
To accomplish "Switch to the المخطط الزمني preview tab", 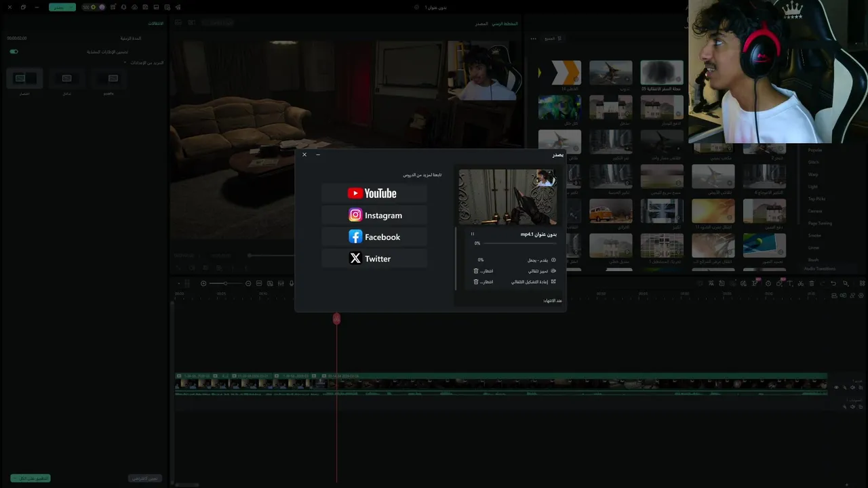I will (x=505, y=24).
